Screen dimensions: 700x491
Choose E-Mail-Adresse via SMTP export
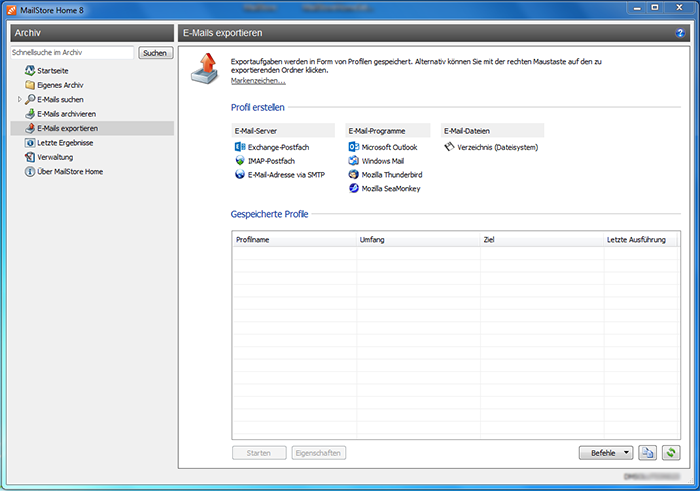tap(286, 175)
